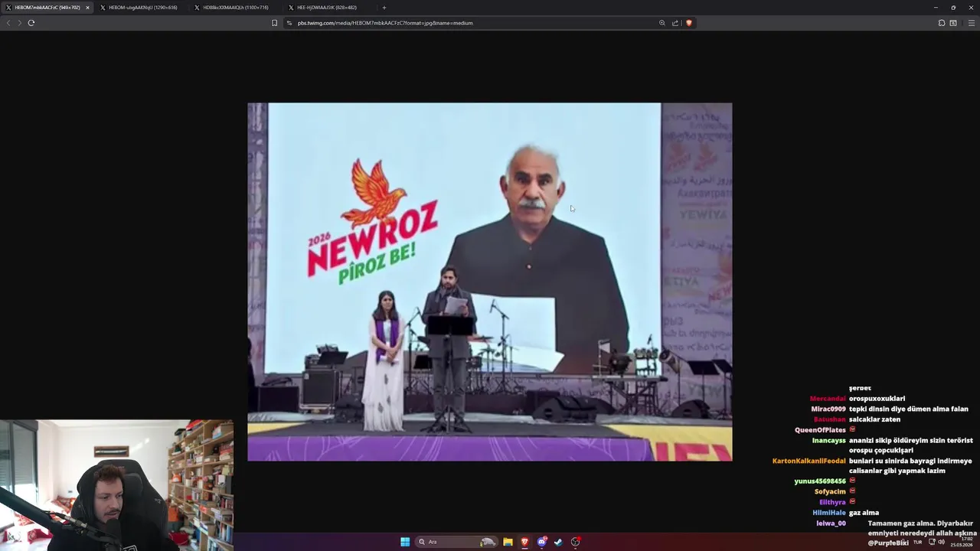Close the HEBOM7mbkAACFzC tab
Viewport: 980px width, 551px height.
(87, 8)
